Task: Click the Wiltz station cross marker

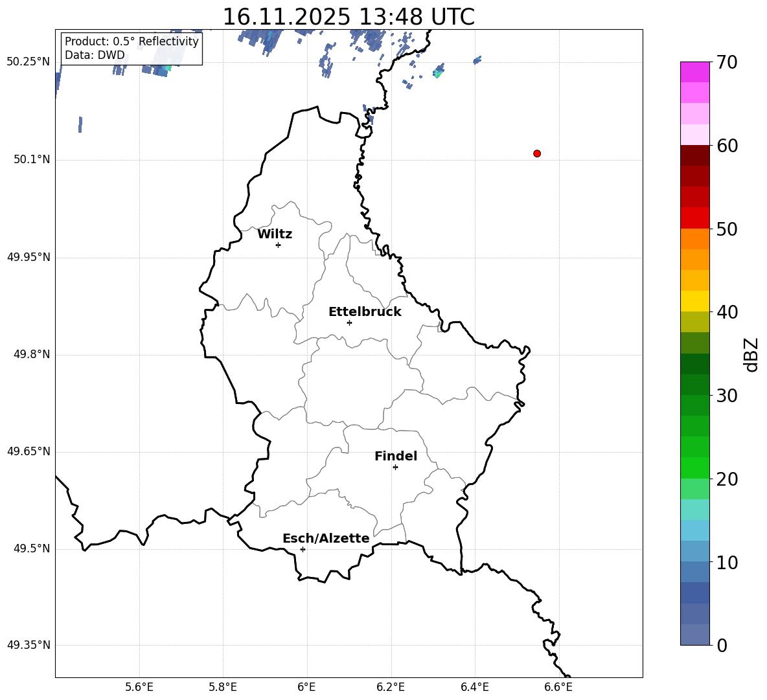Action: pos(278,245)
